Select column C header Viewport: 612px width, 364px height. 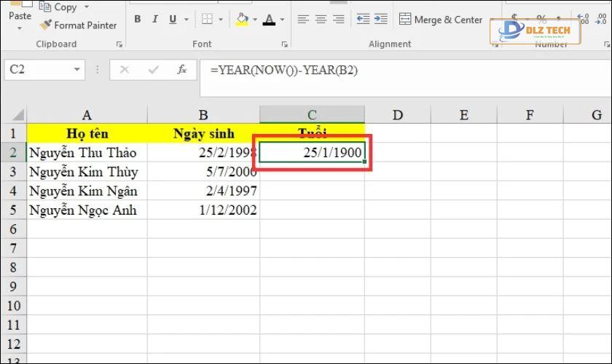pyautogui.click(x=312, y=115)
